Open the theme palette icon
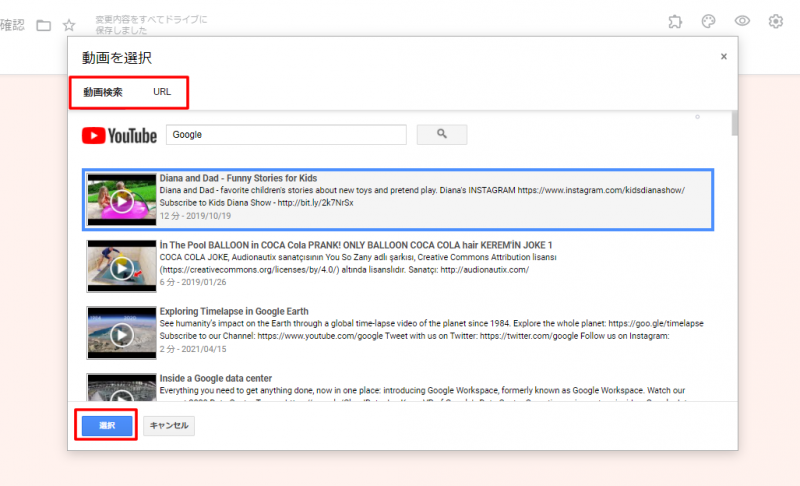Viewport: 800px width, 486px height. pyautogui.click(x=708, y=22)
